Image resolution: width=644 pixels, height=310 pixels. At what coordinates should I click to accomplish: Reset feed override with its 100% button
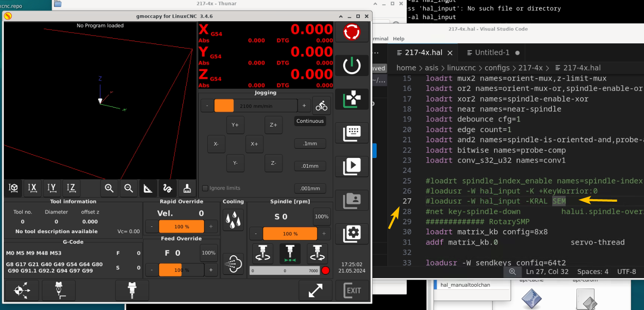click(209, 253)
